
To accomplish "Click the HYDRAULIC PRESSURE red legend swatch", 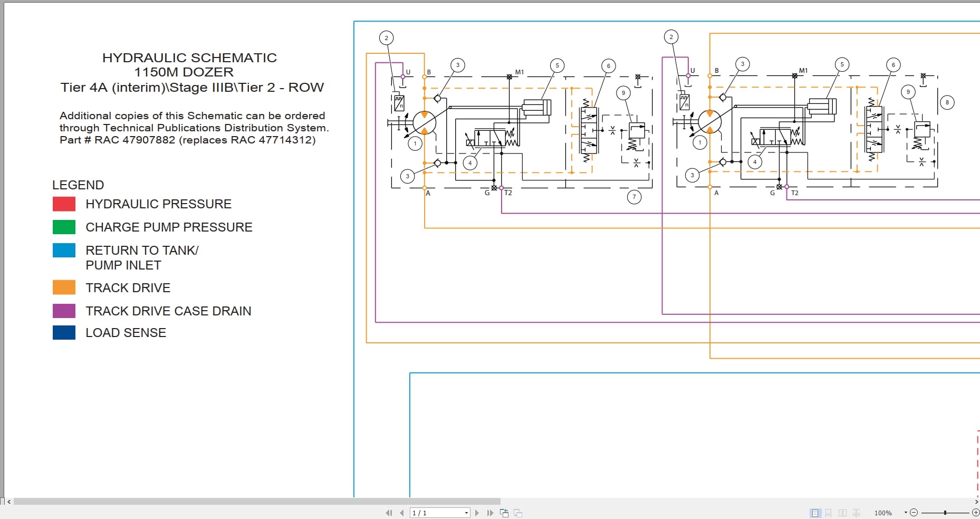I will click(64, 204).
